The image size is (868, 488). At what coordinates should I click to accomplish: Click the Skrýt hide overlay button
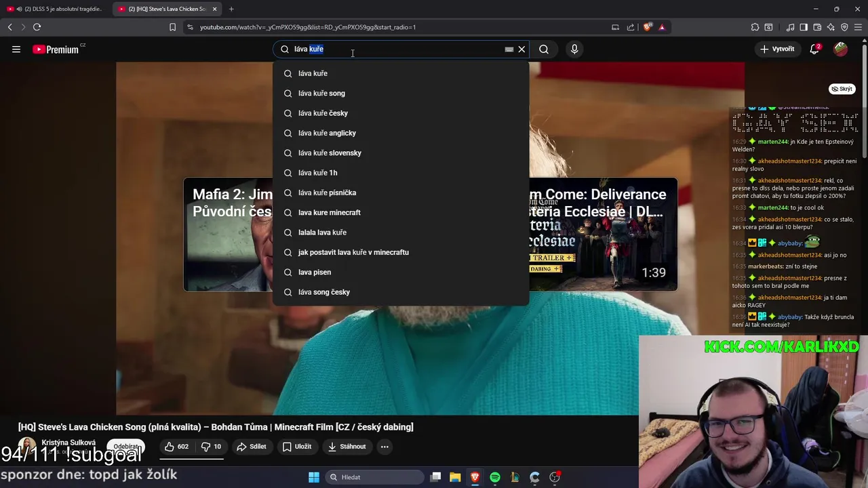(842, 89)
